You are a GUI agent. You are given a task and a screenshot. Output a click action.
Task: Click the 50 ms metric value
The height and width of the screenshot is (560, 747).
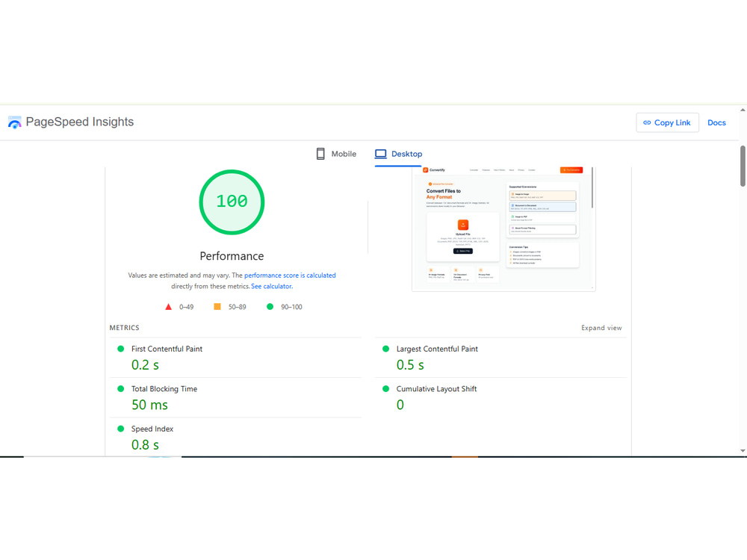[149, 405]
